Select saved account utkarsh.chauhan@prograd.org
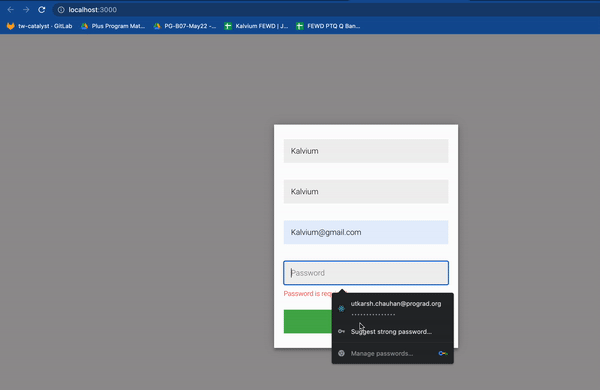The image size is (600, 390). [x=393, y=308]
